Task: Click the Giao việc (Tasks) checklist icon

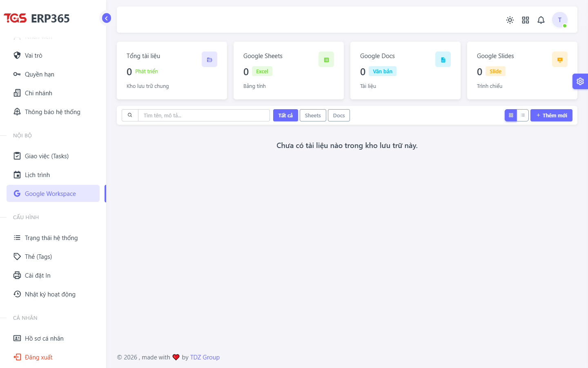Action: click(x=17, y=156)
